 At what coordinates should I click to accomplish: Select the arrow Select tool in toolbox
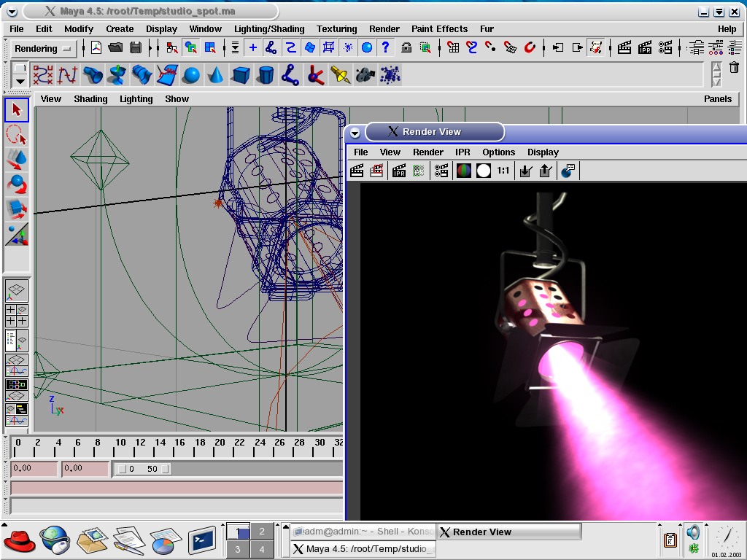(17, 110)
